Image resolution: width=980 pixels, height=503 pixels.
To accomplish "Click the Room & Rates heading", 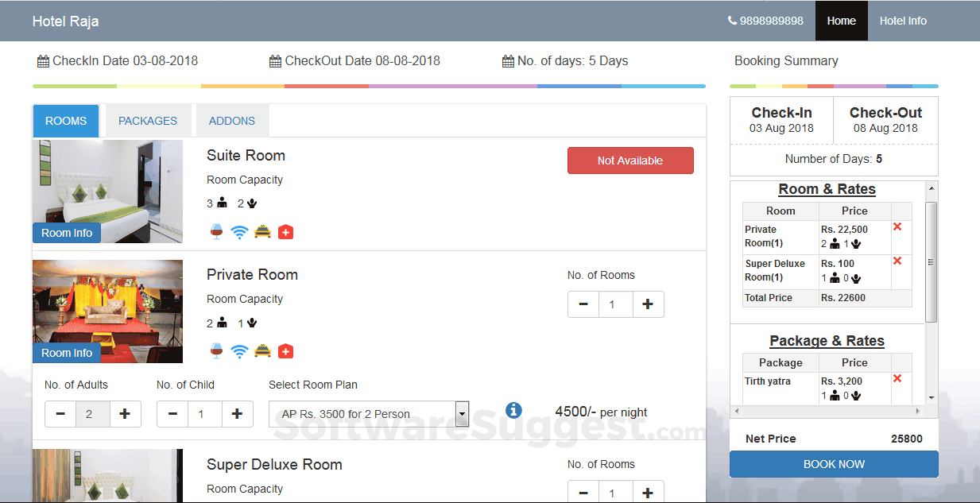I will 827,189.
